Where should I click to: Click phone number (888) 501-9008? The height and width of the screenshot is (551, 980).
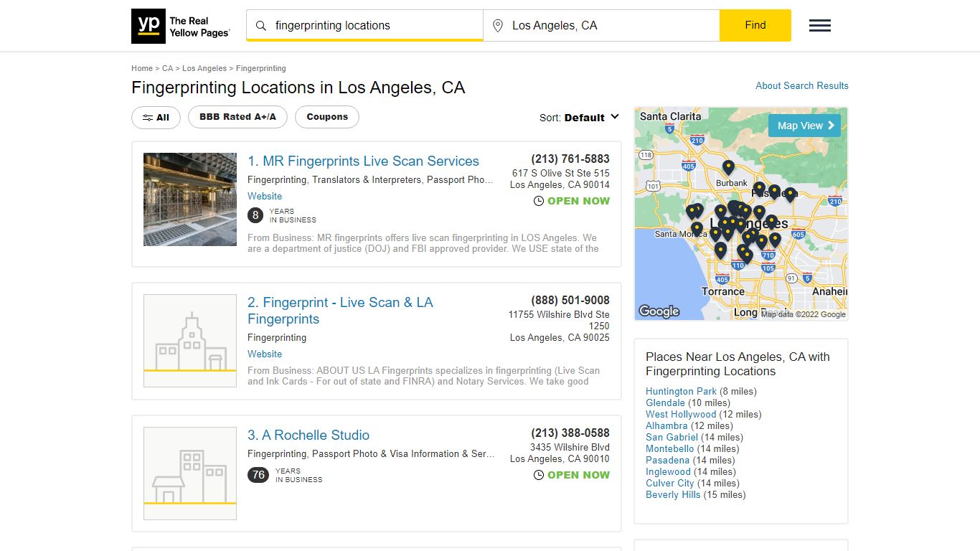pyautogui.click(x=570, y=301)
